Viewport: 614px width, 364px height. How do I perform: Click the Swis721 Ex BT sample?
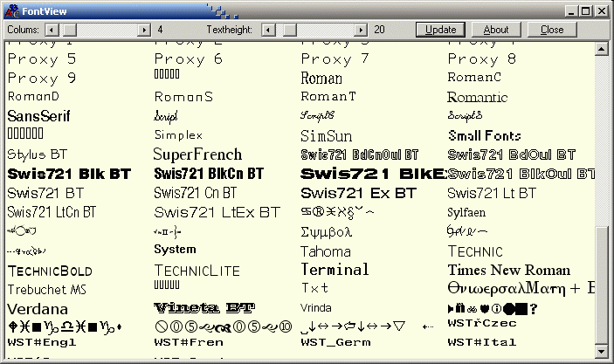pos(358,194)
